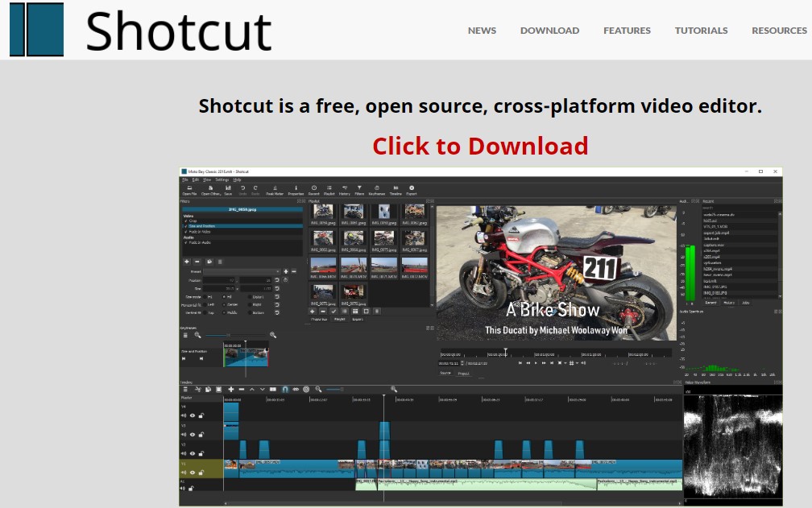
Task: Select the Middle vertical fit radio button
Action: [224, 312]
